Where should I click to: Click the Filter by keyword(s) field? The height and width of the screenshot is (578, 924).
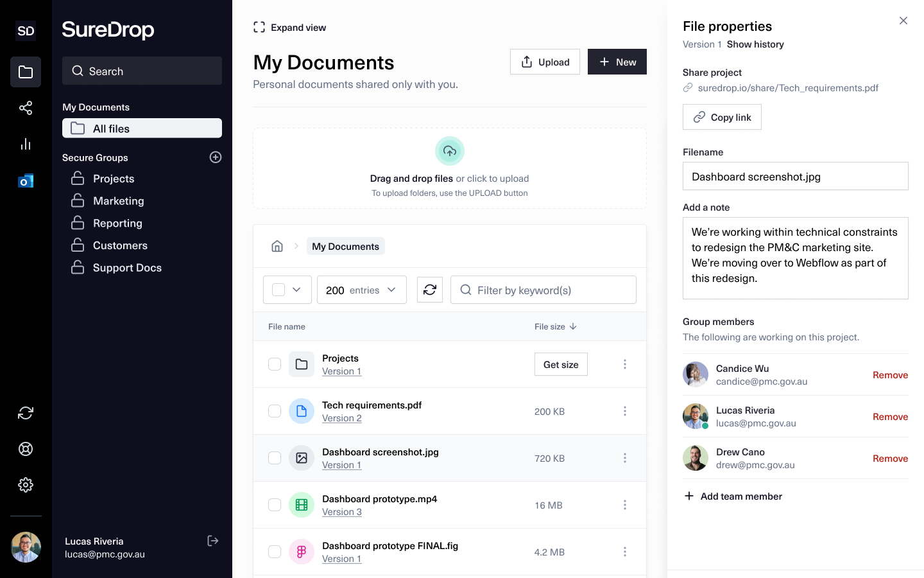543,290
